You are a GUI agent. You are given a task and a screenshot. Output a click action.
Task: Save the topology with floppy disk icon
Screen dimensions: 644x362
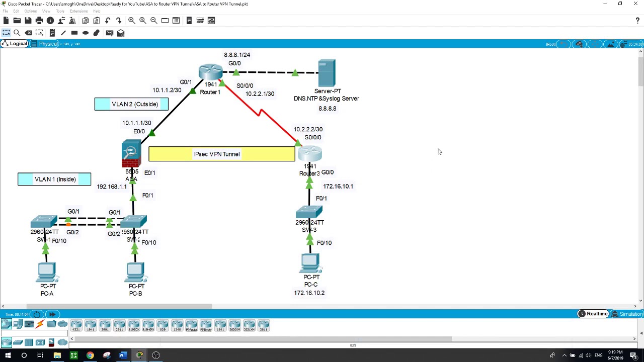tap(28, 21)
